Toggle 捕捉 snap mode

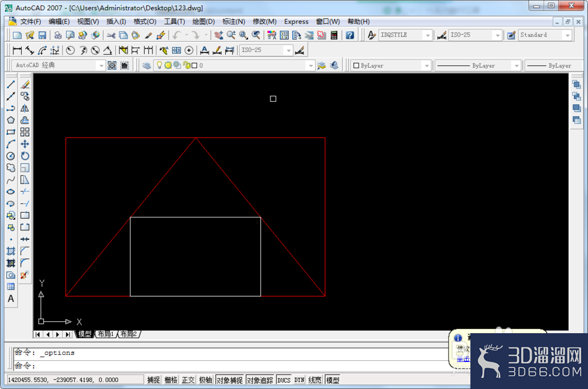point(153,380)
